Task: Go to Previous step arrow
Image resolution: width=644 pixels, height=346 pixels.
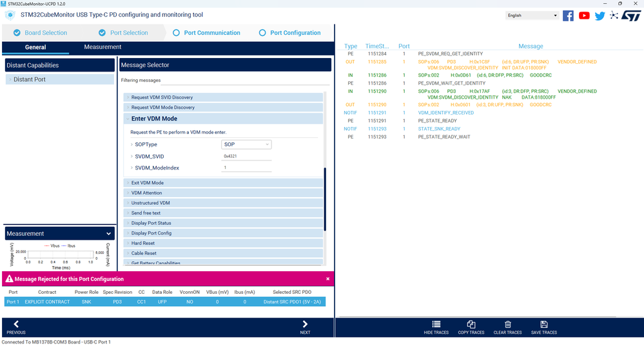Action: (16, 324)
